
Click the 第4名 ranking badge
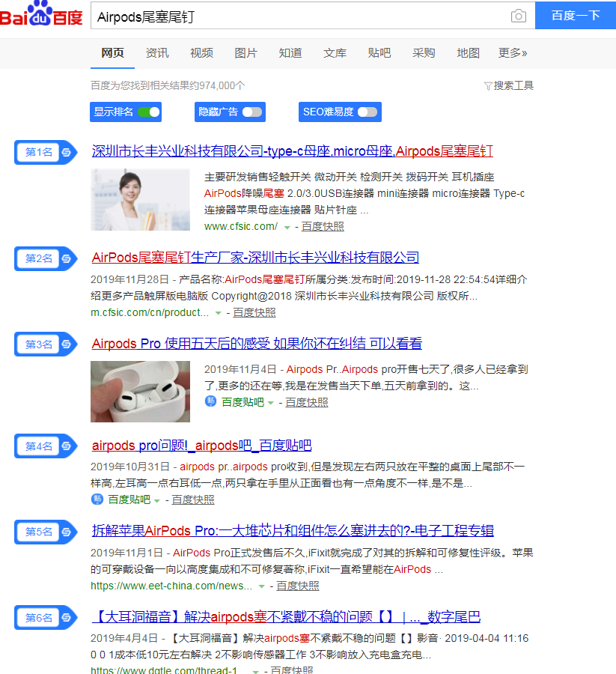point(46,446)
